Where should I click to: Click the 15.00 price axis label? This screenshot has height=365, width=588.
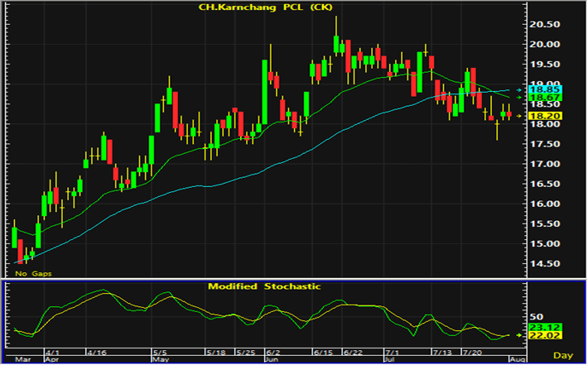(x=544, y=244)
